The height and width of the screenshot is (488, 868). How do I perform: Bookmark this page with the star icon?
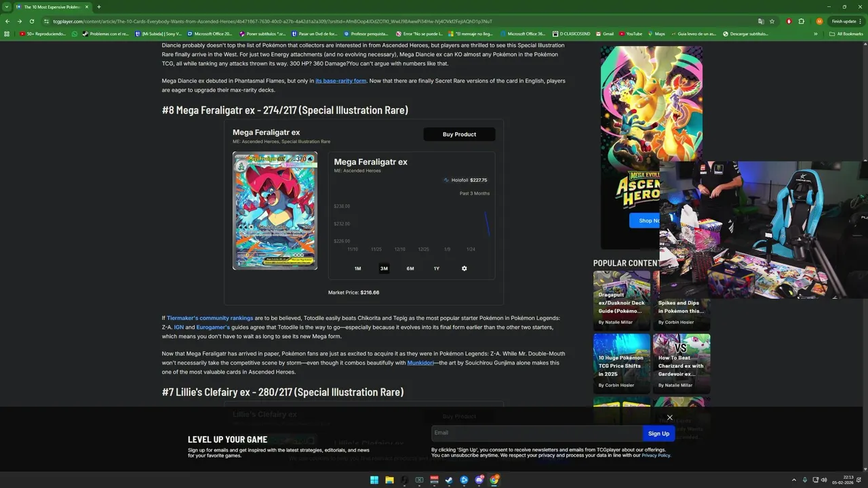[772, 21]
